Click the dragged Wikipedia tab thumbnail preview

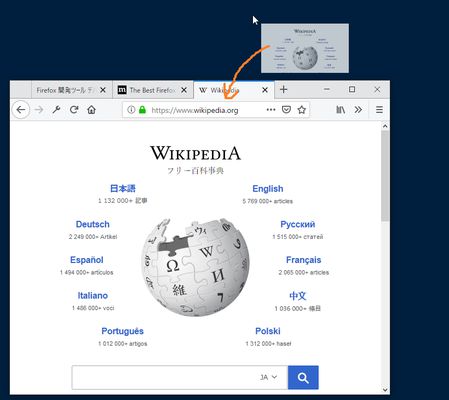pyautogui.click(x=305, y=48)
